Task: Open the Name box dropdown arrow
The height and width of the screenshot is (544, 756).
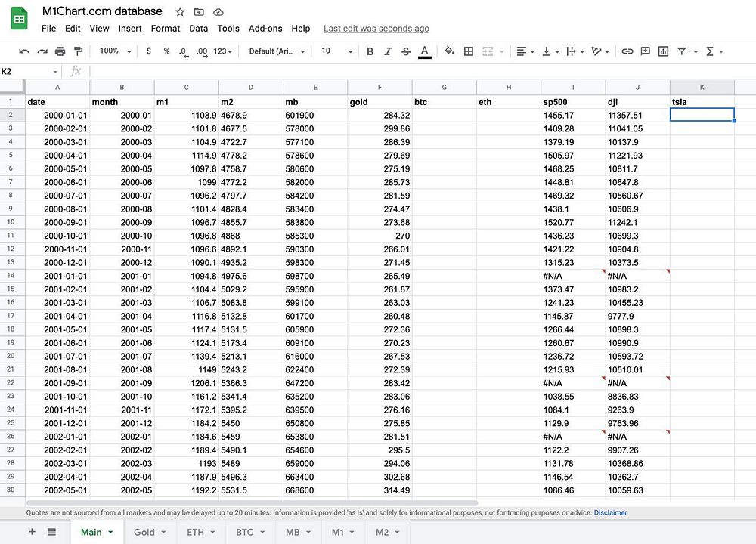Action: pyautogui.click(x=55, y=72)
